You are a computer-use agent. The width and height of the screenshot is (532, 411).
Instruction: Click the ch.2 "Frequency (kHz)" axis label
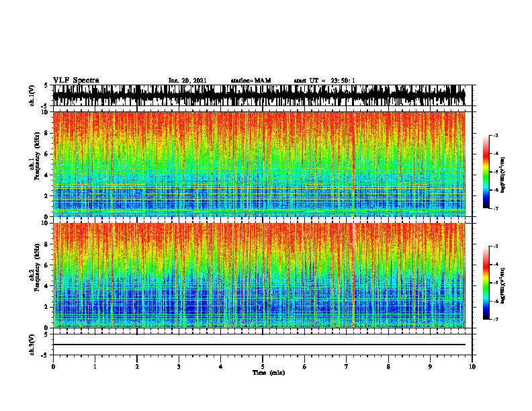(x=37, y=267)
